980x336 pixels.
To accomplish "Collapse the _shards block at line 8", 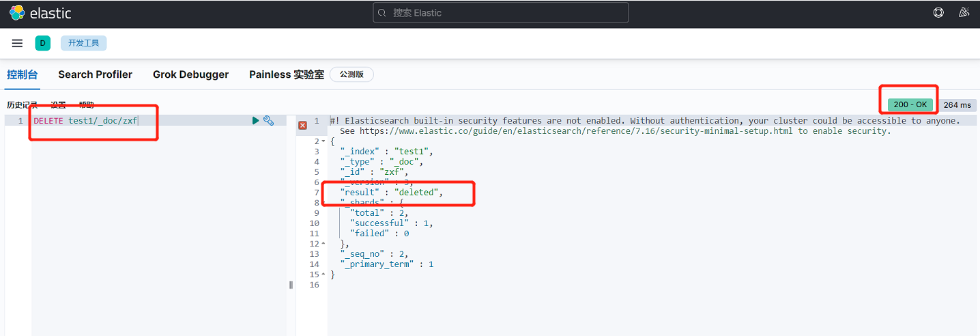I will (x=323, y=203).
